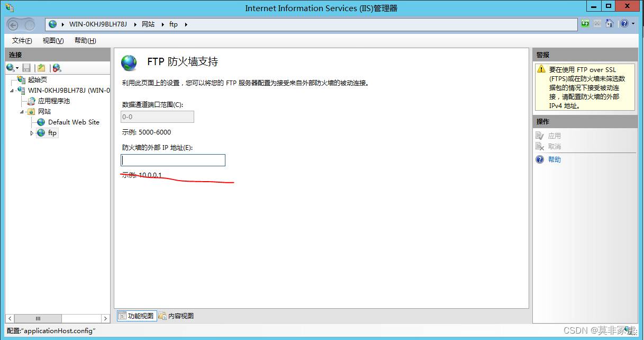This screenshot has height=340, width=644.
Task: Expand the ftp site tree node
Action: [32, 133]
